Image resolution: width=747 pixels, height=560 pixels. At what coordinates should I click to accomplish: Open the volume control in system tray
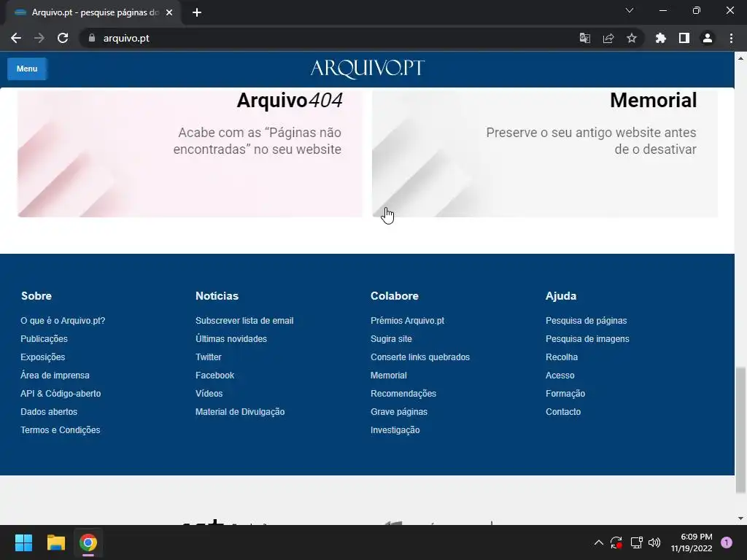[654, 542]
